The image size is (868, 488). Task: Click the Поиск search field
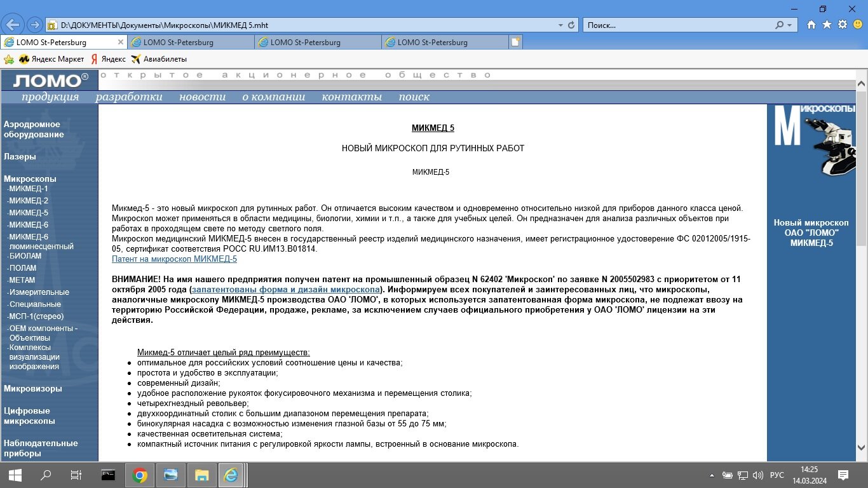(x=677, y=25)
